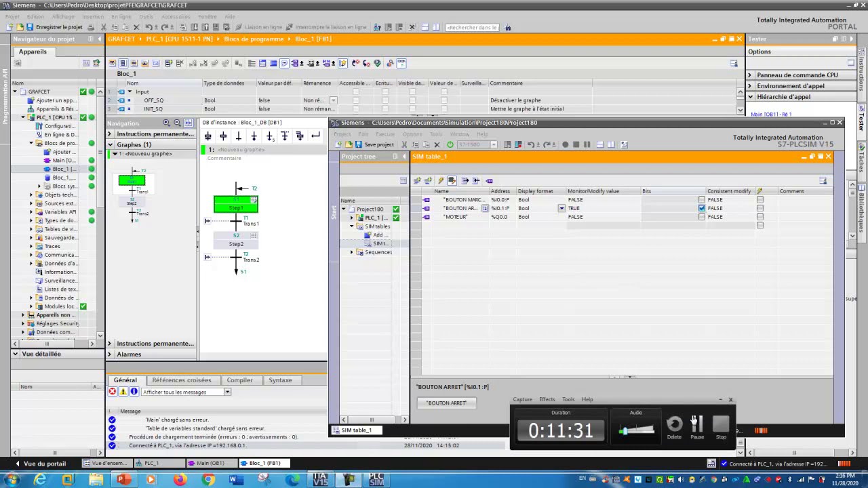Collapse Hiérarchie d'appel panel

click(x=750, y=97)
